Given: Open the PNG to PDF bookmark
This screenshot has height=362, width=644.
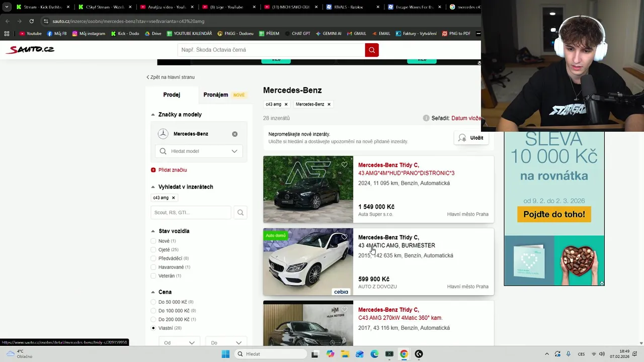Looking at the screenshot, I should 456,34.
